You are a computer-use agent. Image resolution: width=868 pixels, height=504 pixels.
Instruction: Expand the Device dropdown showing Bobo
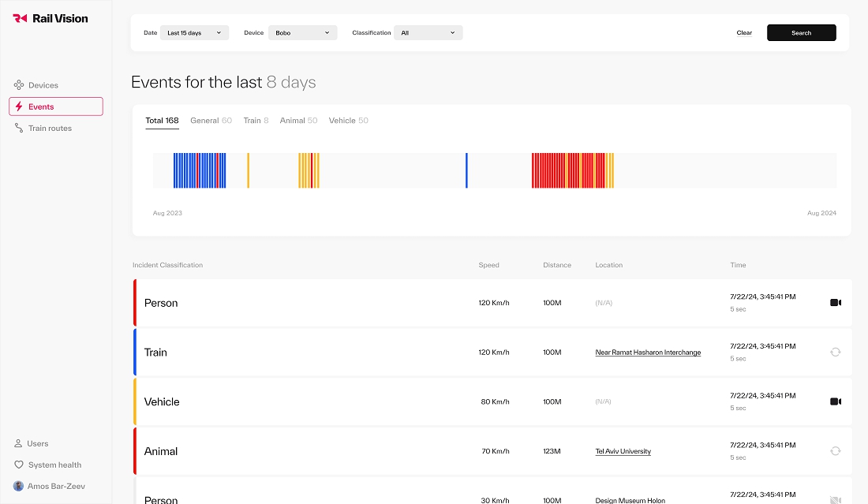coord(302,33)
